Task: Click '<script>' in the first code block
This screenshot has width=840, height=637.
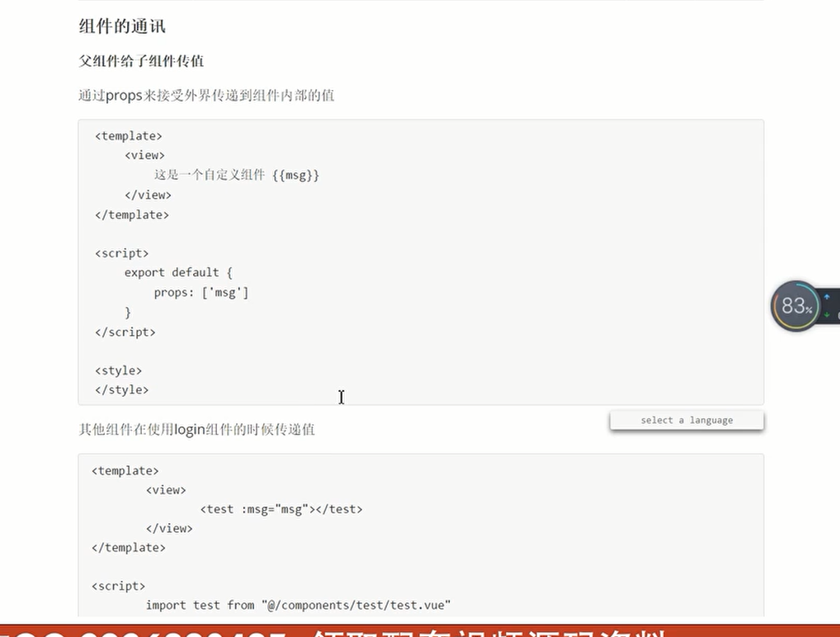Action: pos(121,253)
